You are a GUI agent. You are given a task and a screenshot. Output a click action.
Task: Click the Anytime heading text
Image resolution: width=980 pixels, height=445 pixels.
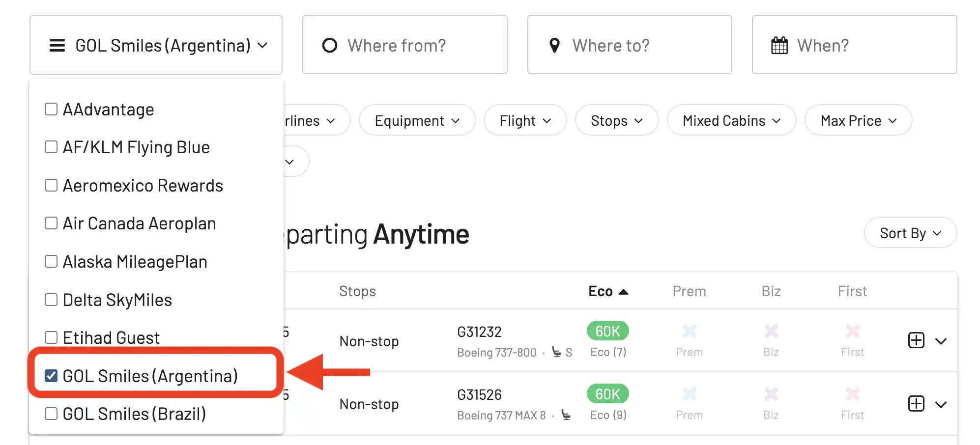(421, 234)
